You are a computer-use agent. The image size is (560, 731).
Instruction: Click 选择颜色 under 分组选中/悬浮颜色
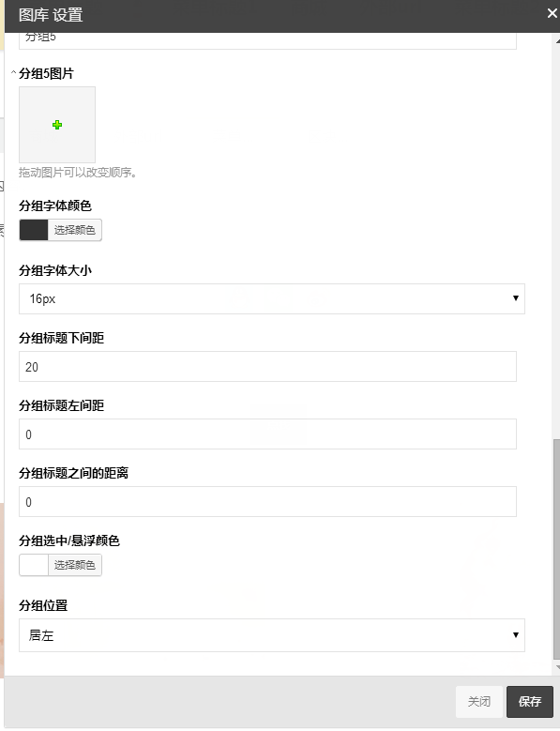(x=74, y=565)
